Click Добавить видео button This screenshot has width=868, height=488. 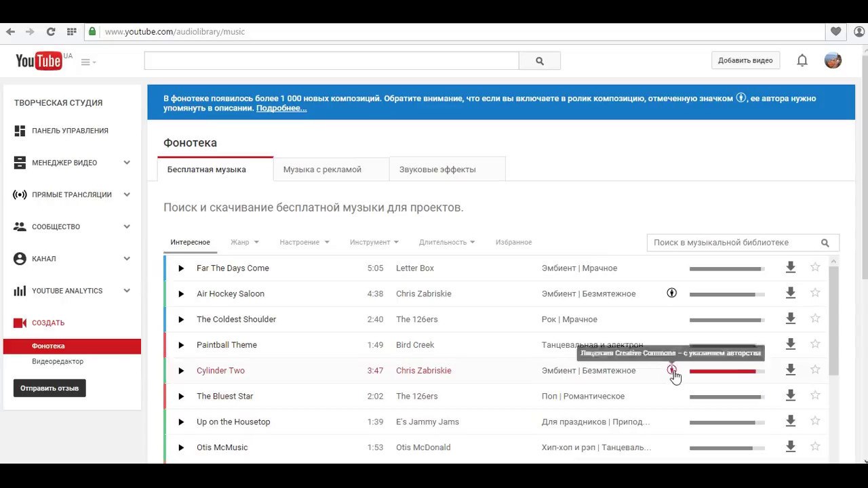pos(745,60)
